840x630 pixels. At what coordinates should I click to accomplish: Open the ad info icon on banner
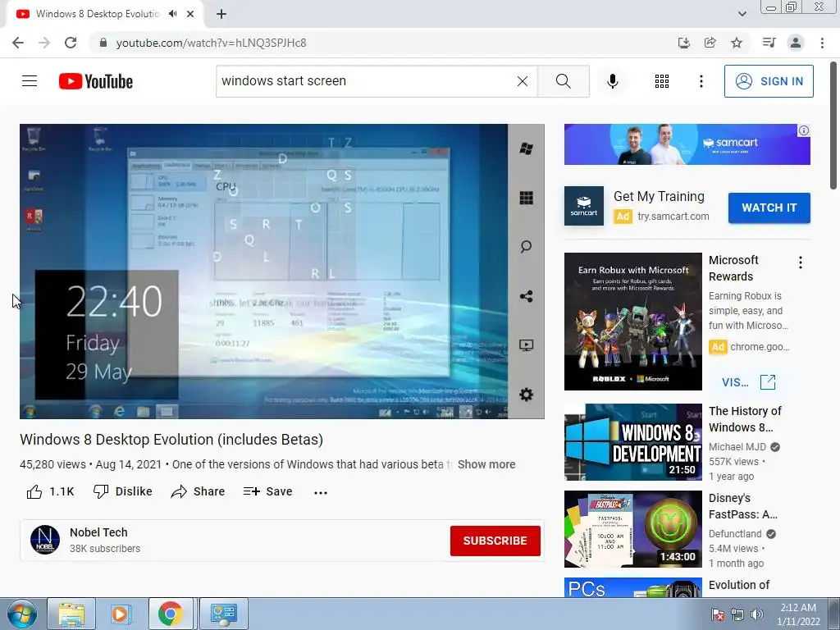(804, 130)
